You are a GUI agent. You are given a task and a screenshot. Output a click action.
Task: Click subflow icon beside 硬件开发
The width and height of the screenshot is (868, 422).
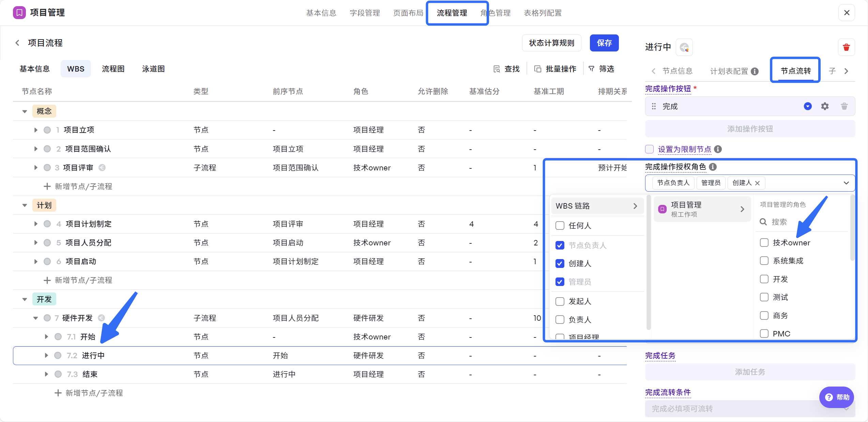pyautogui.click(x=101, y=318)
